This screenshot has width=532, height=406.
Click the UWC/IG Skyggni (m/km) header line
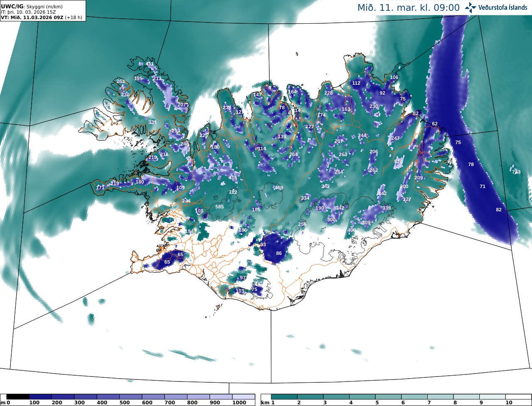[x=31, y=7]
